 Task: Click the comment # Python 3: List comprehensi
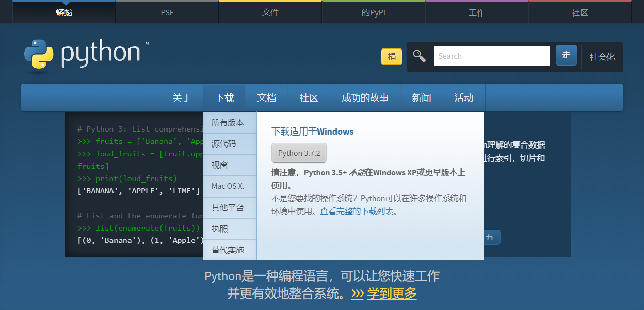pos(141,129)
